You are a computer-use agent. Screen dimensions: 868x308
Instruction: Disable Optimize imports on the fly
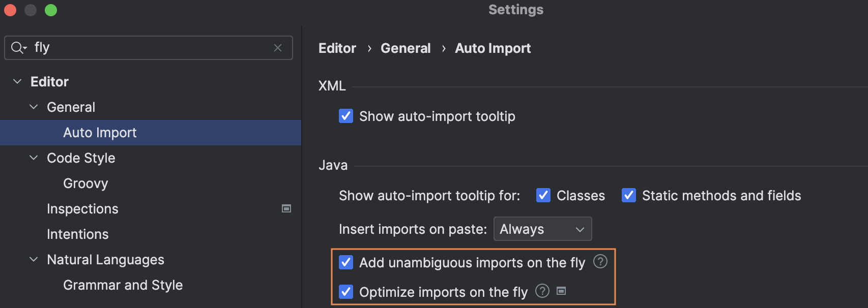pyautogui.click(x=346, y=292)
